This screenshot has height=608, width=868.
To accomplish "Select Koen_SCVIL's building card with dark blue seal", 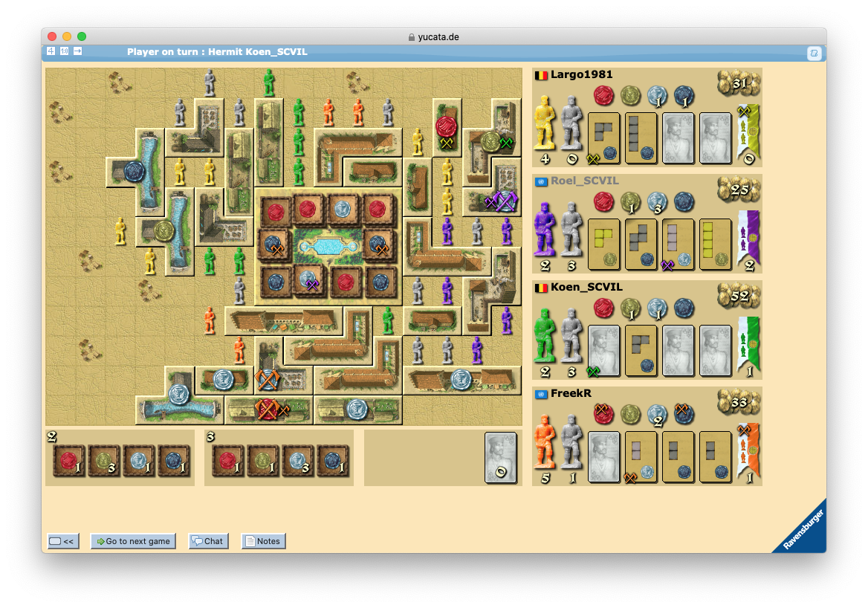I will [x=641, y=351].
